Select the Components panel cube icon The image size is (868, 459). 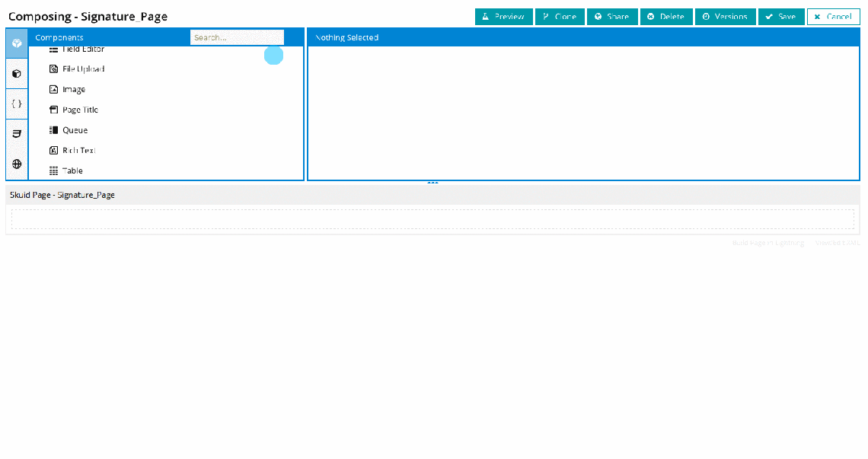click(16, 43)
